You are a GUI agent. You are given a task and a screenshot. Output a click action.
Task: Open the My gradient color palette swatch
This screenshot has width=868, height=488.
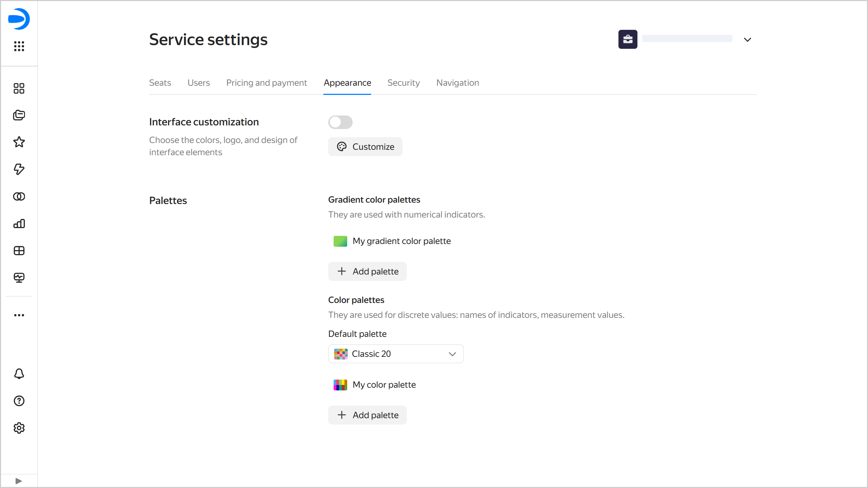(x=340, y=241)
